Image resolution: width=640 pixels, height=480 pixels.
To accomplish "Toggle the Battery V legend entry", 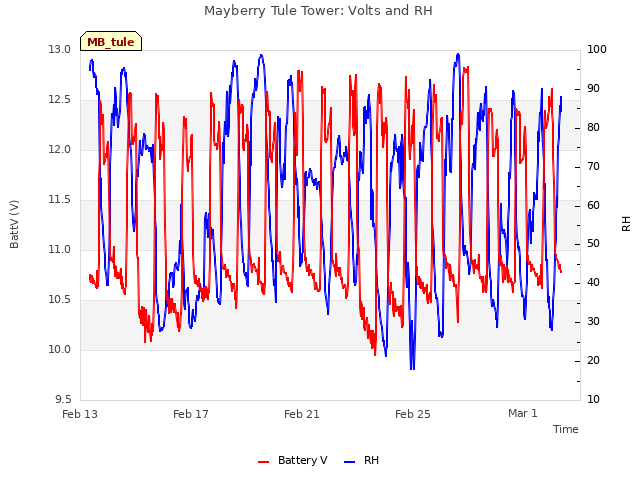I will tap(293, 460).
